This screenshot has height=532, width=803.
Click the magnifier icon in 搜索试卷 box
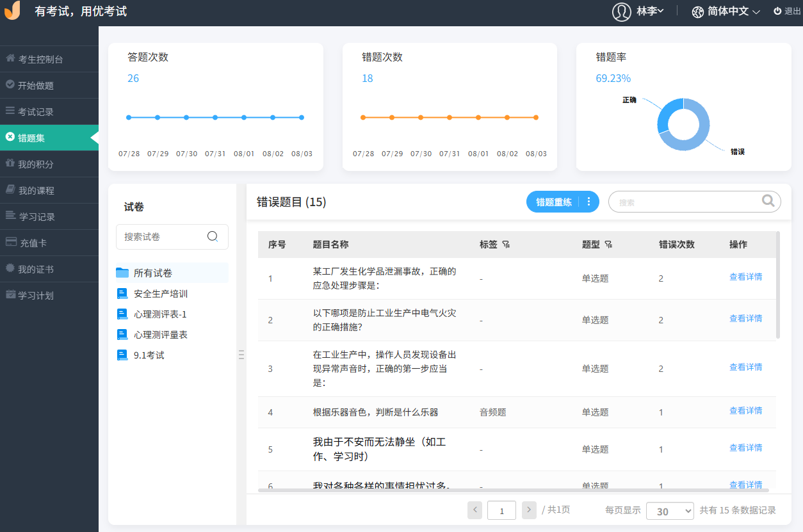pos(213,236)
